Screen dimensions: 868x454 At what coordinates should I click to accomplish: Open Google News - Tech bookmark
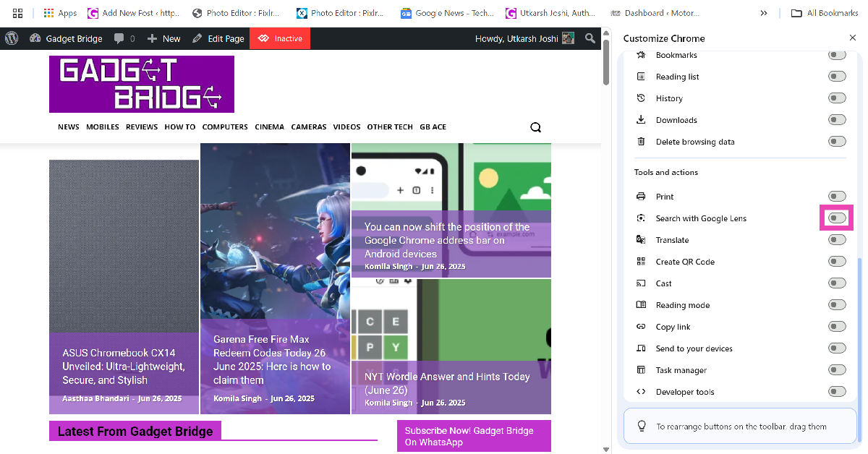click(x=448, y=13)
